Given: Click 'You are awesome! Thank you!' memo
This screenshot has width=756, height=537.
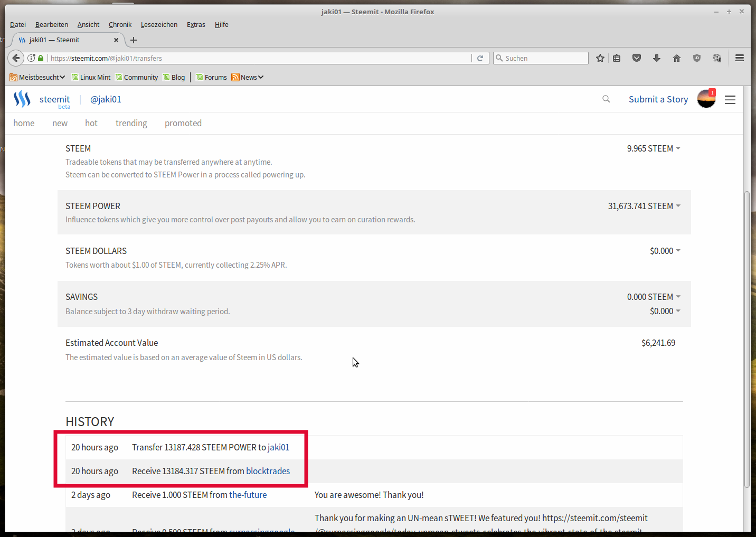Looking at the screenshot, I should point(369,495).
